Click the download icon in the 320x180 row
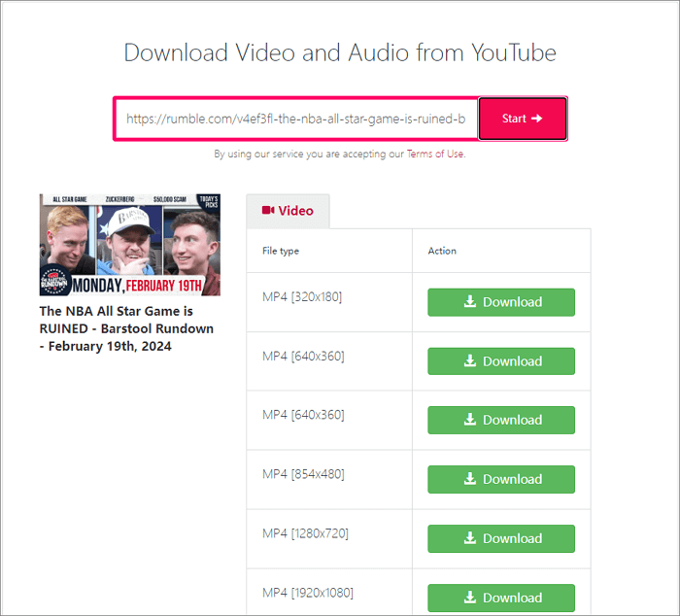Viewport: 680px width, 616px height. (x=470, y=301)
